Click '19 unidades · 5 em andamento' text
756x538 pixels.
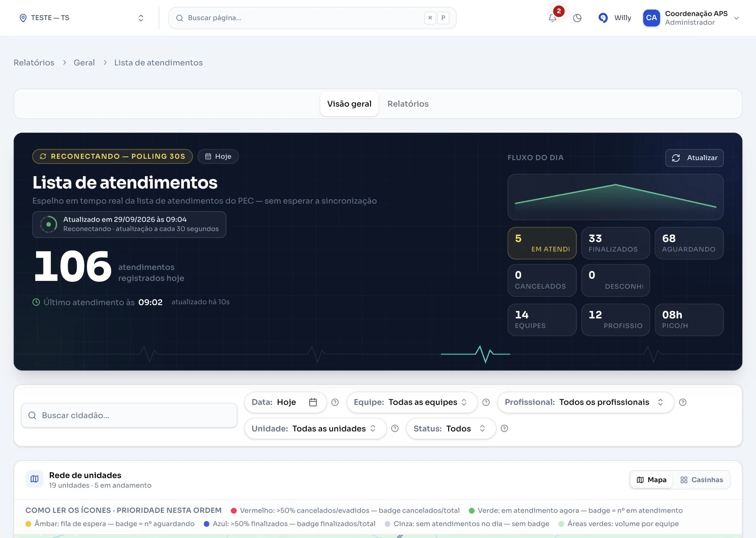click(x=100, y=485)
